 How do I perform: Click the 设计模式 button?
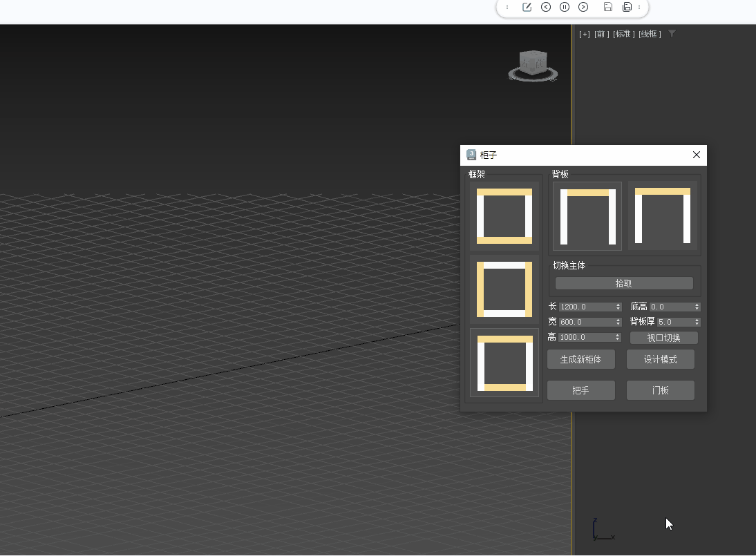point(661,359)
